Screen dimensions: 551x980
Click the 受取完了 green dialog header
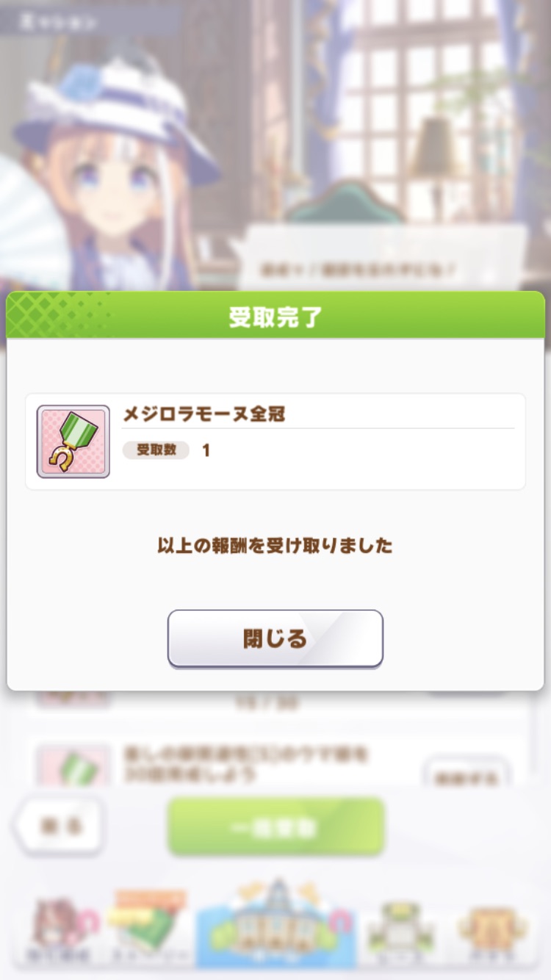(275, 315)
